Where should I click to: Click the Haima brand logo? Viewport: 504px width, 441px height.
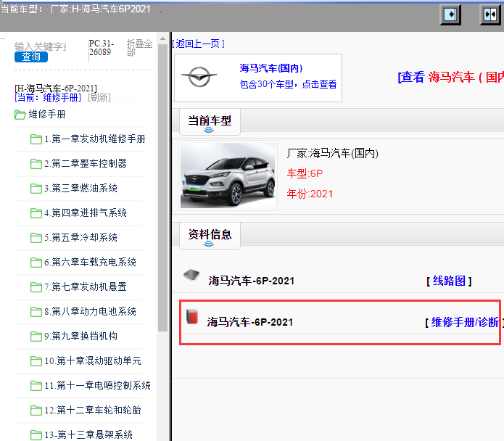pos(199,77)
